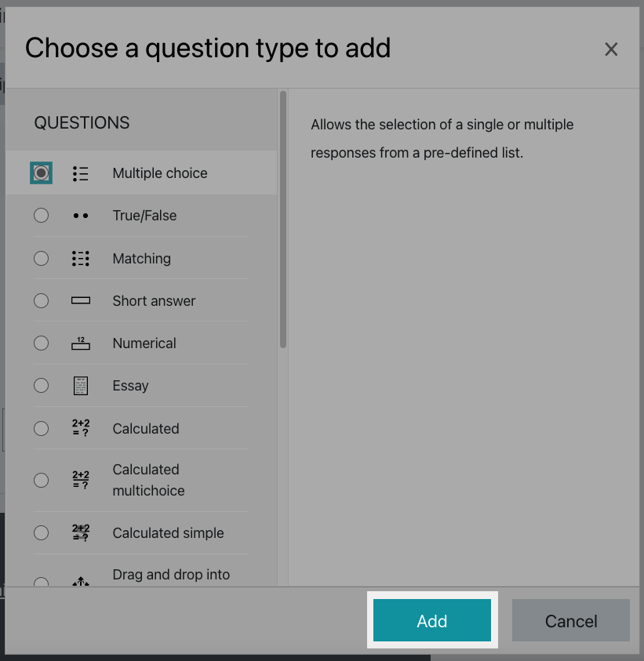Click the Short answer box icon
The height and width of the screenshot is (661, 644).
[81, 300]
